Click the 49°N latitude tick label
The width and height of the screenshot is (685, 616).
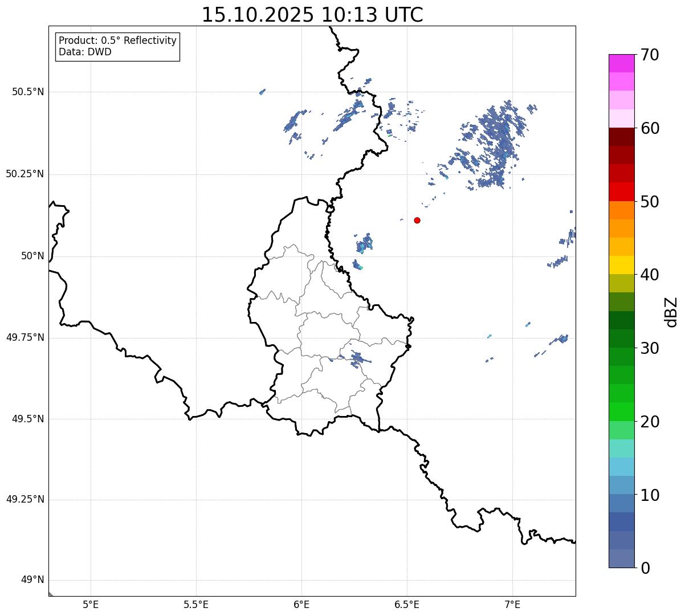[32, 580]
